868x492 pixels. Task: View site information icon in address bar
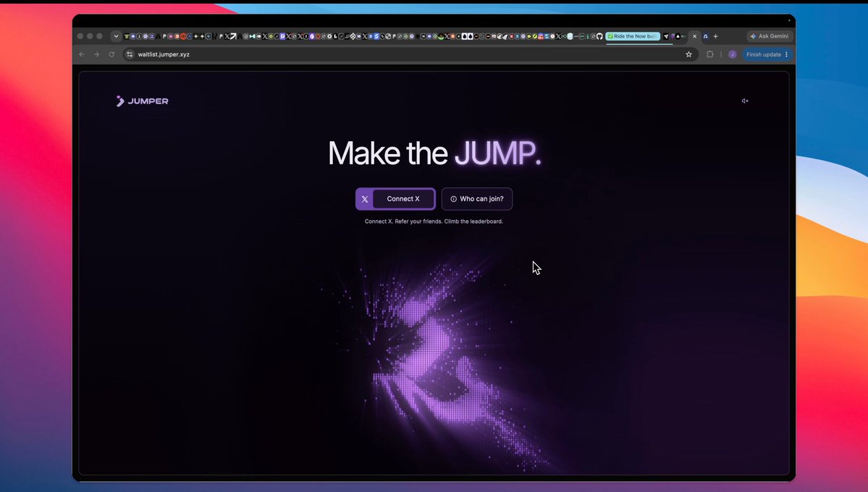click(130, 54)
